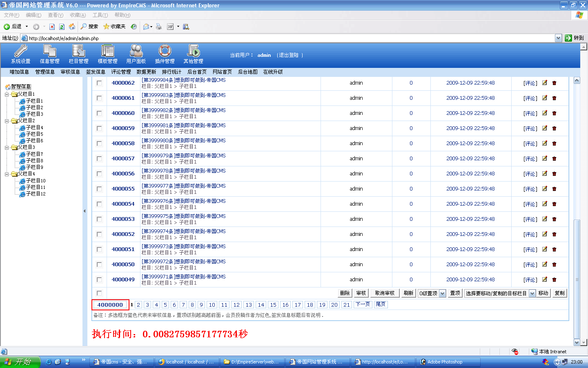588x368 pixels.
Task: Open the 用户面板 icon
Action: (136, 51)
